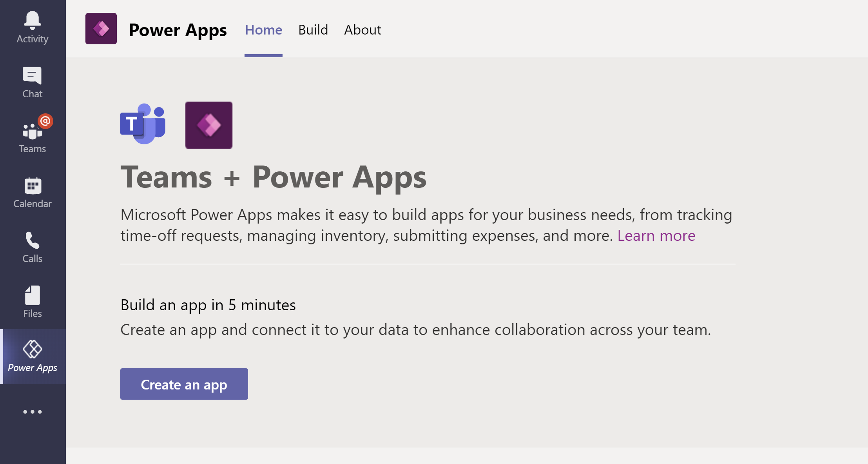The height and width of the screenshot is (464, 868).
Task: Click the more options ellipsis icon
Action: 32,412
